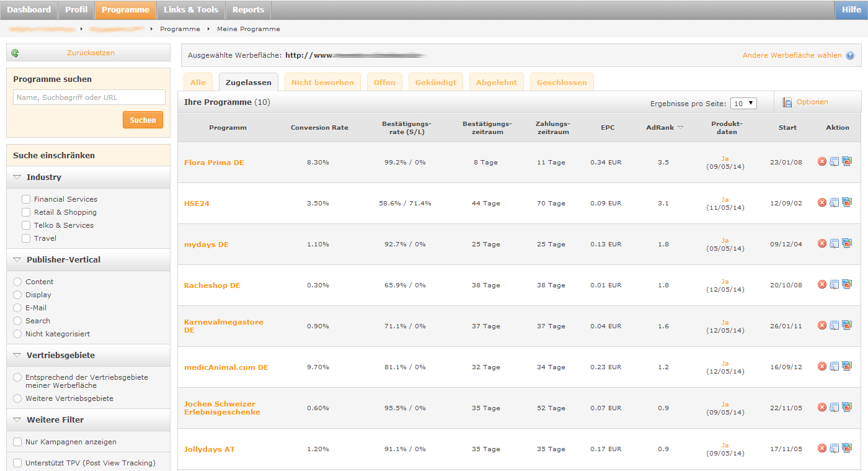Collapse the Vertriebsgebiete filter section
Screen dimensions: 868x471
coord(17,356)
